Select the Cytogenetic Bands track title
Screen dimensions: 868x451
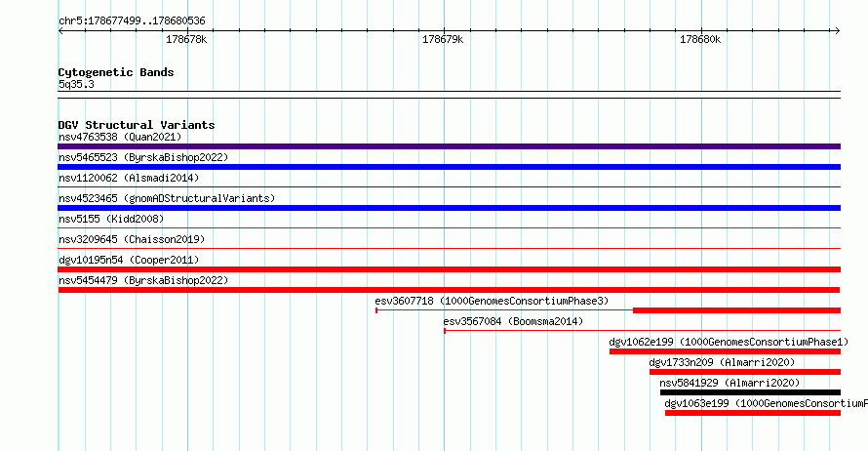point(116,72)
